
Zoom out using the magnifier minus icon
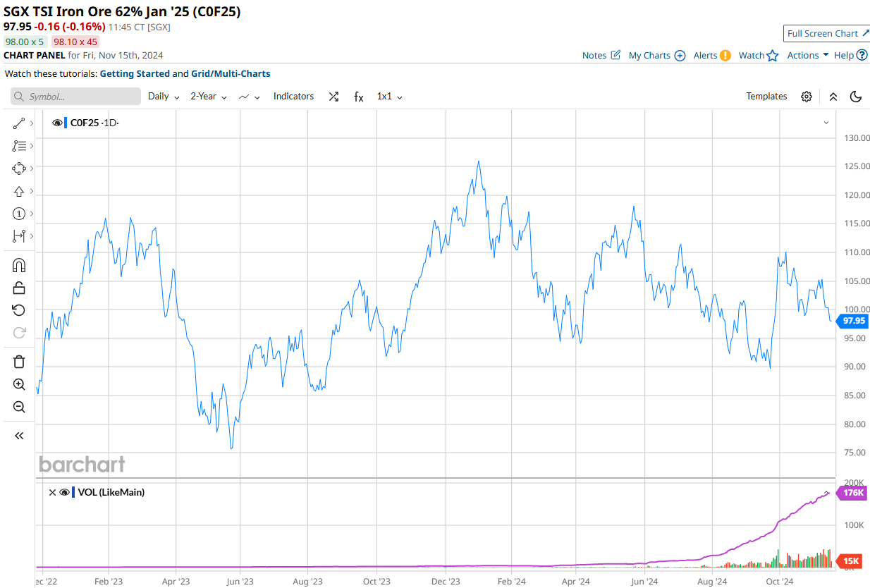[x=19, y=407]
